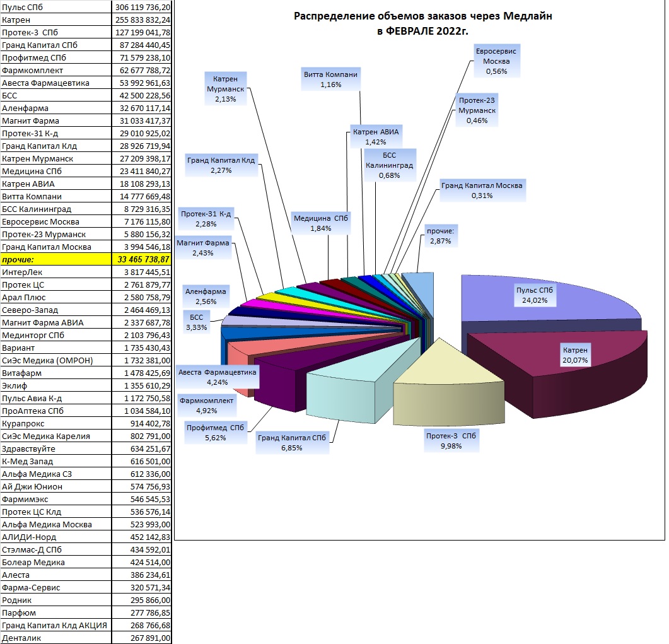Select the 'Денталик' table cell
669x644 pixels.
tap(55, 638)
